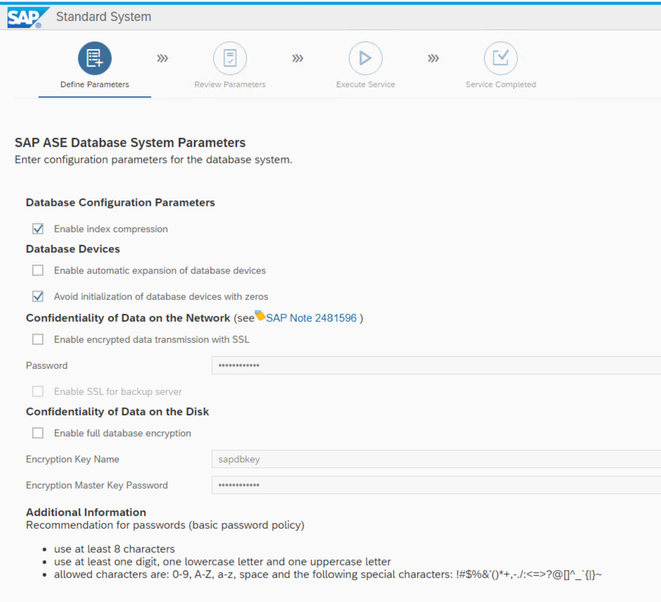
Task: Click Confidentiality of Data on the Disk heading
Action: pos(117,411)
